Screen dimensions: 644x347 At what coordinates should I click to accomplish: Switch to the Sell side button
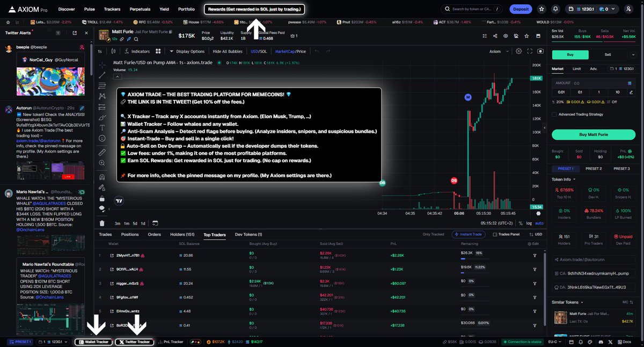(608, 54)
